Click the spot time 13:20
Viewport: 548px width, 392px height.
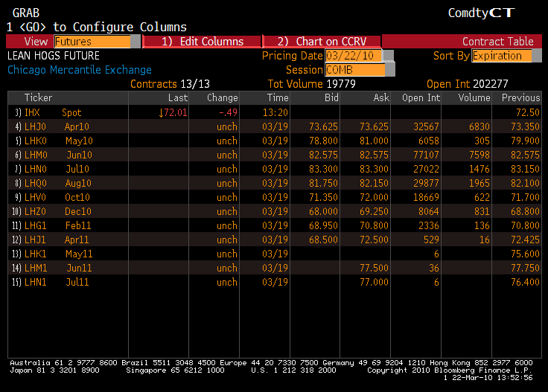coord(275,112)
